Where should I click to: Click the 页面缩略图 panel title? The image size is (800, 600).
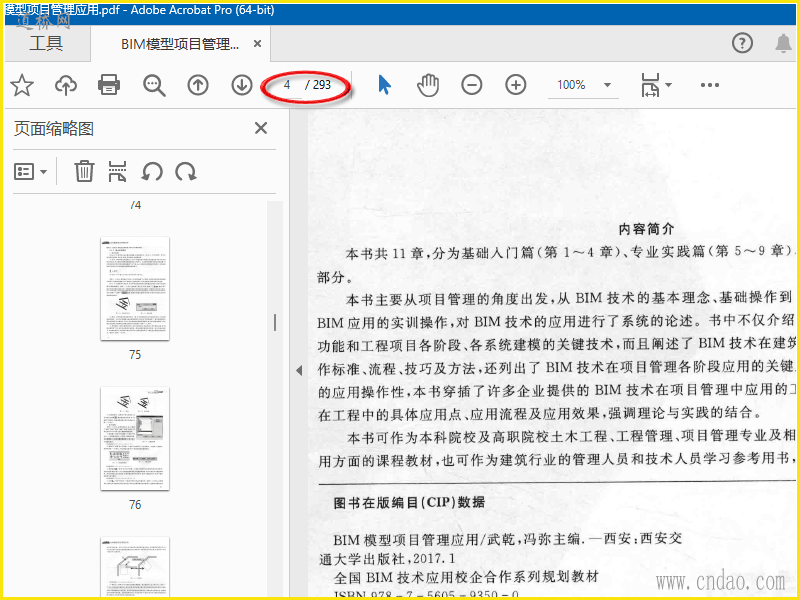point(54,129)
